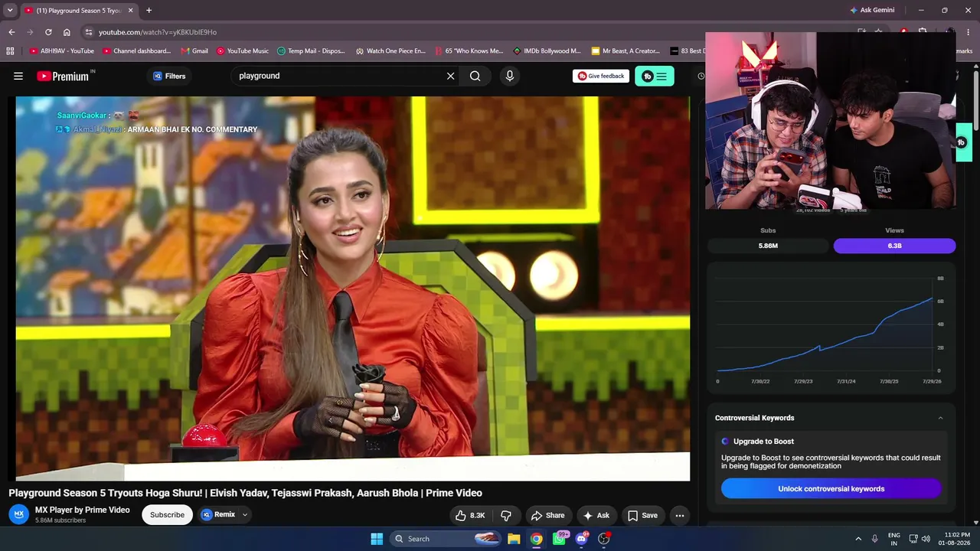
Task: Open the vidIQ Filters button
Action: click(169, 76)
